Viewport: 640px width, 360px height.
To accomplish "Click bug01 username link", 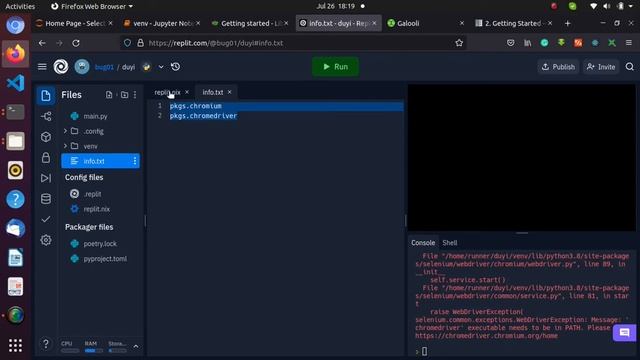I will 104,67.
